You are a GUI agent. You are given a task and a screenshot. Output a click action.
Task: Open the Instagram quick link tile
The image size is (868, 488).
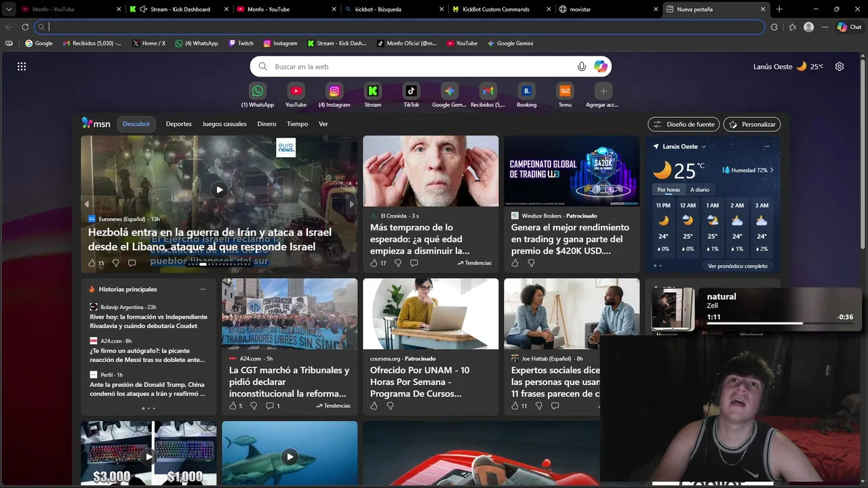tap(334, 95)
